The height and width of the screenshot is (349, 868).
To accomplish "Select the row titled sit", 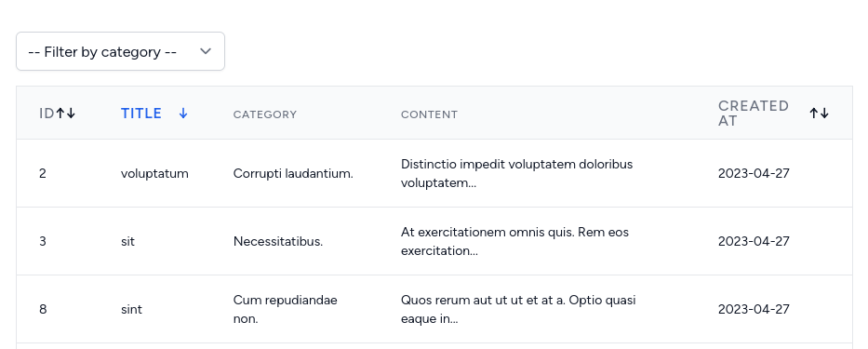I will tap(434, 242).
